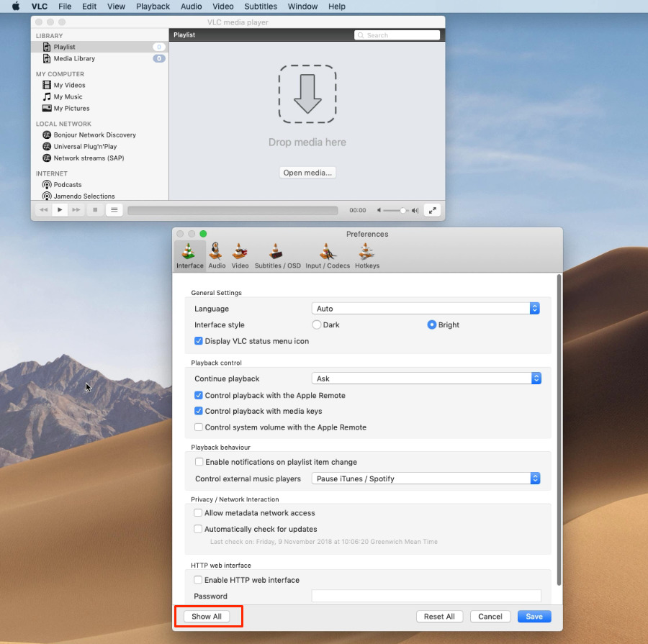Click the mute speaker icon
This screenshot has width=648, height=644.
pos(379,210)
